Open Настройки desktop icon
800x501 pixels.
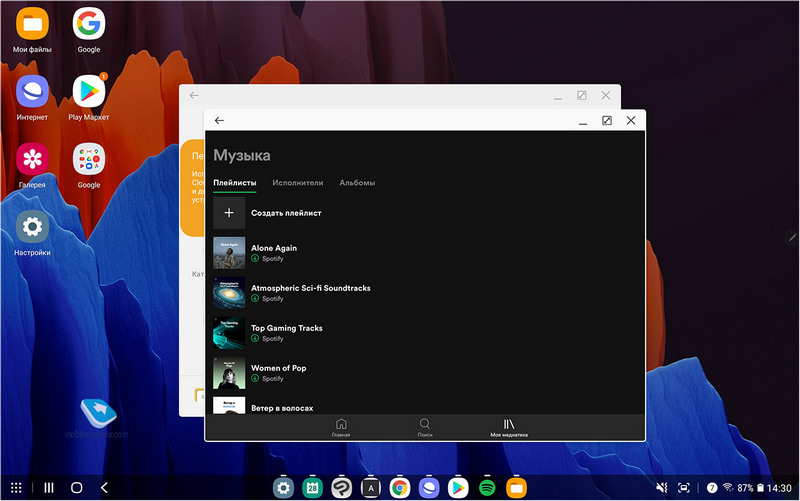pyautogui.click(x=32, y=234)
